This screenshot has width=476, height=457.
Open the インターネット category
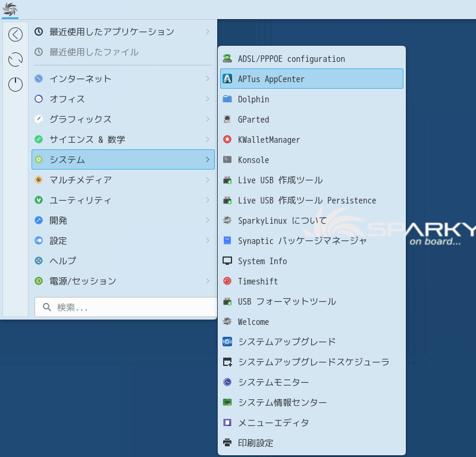click(123, 79)
